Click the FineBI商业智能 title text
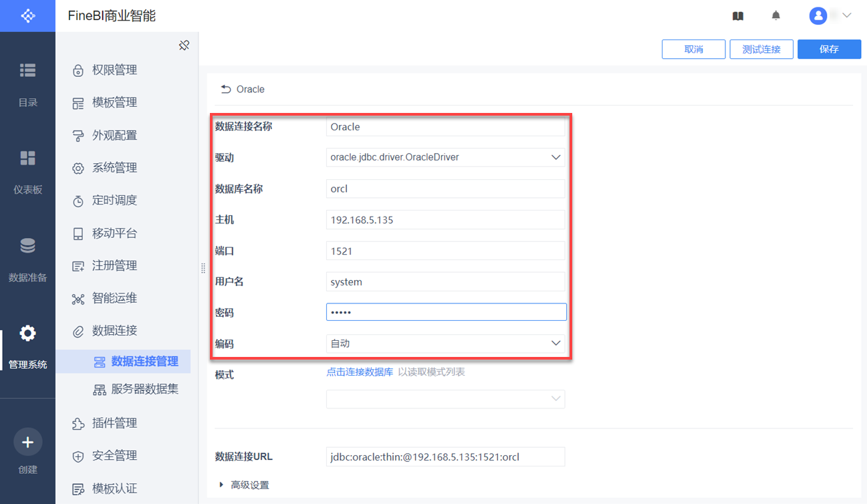Screen dimensions: 867x504 112,15
